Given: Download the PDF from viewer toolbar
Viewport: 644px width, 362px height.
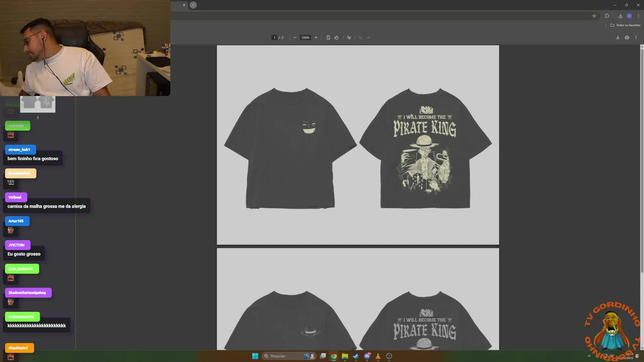Looking at the screenshot, I should pos(618,38).
